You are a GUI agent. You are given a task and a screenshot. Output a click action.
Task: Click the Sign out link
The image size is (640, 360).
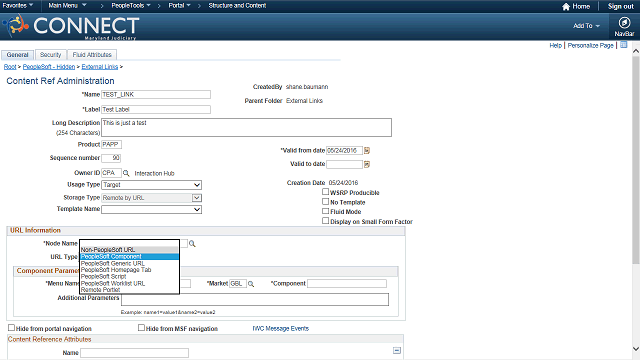click(x=620, y=7)
